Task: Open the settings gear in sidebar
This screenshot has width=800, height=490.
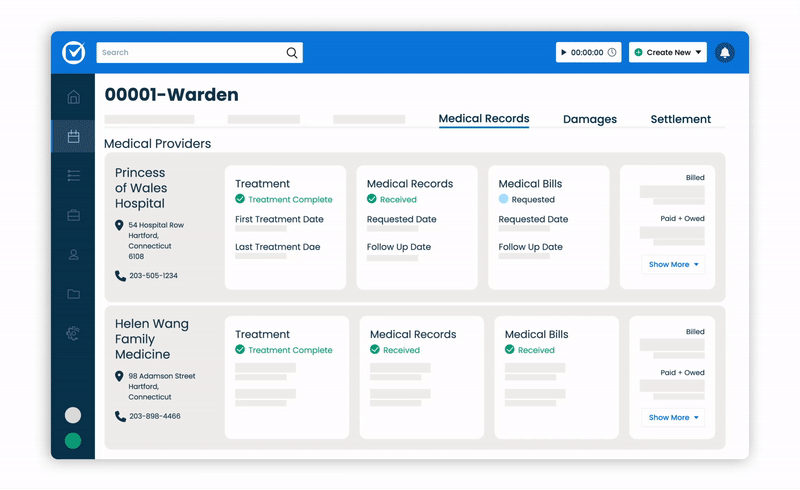Action: 73,333
